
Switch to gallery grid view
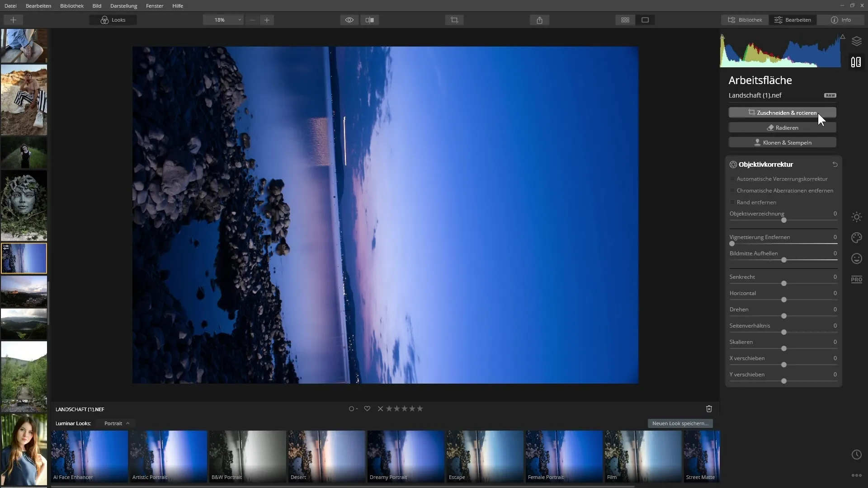[625, 20]
